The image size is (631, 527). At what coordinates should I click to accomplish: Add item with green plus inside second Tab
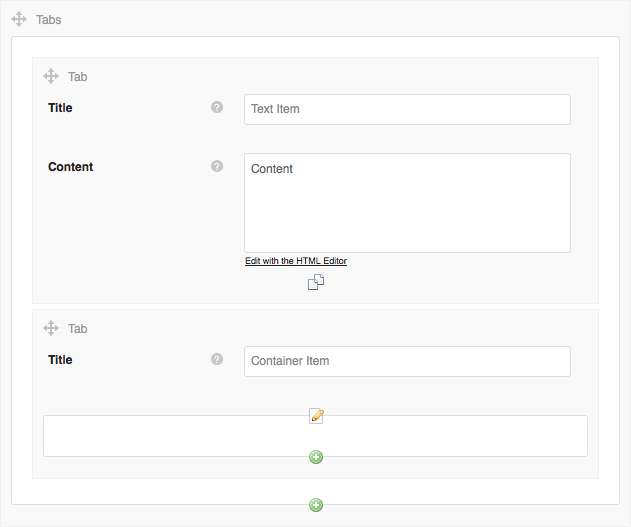coord(316,457)
